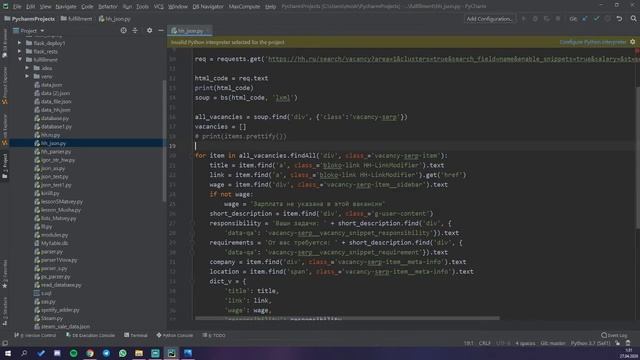Expand the venv folder
The height and width of the screenshot is (360, 640).
coord(27,76)
